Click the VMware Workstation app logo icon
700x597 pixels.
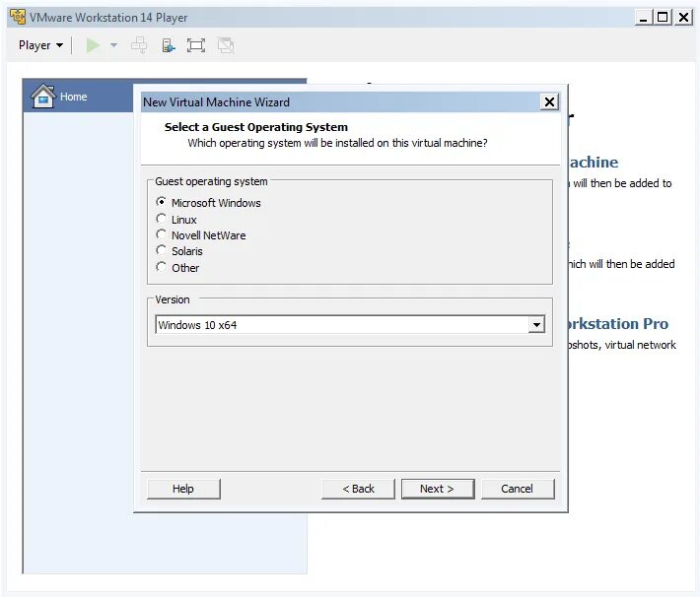pyautogui.click(x=18, y=17)
